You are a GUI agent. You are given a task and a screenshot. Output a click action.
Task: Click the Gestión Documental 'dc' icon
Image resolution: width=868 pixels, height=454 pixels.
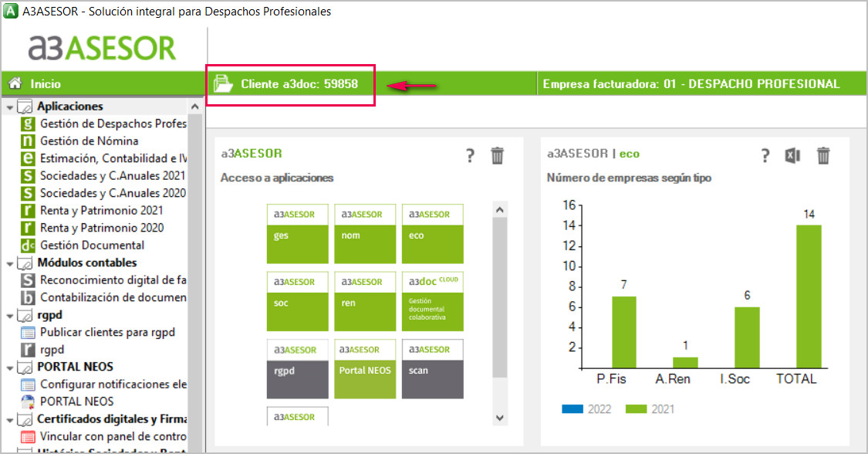coord(28,246)
